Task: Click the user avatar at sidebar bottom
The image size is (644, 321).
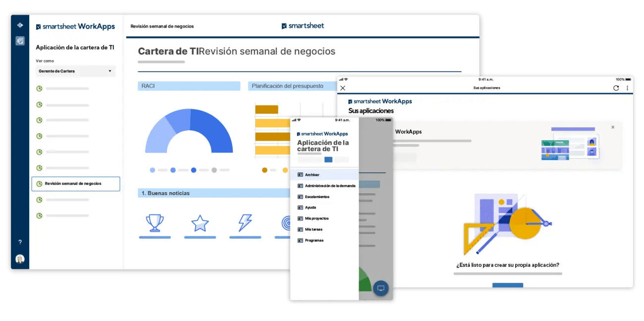Action: 19,259
